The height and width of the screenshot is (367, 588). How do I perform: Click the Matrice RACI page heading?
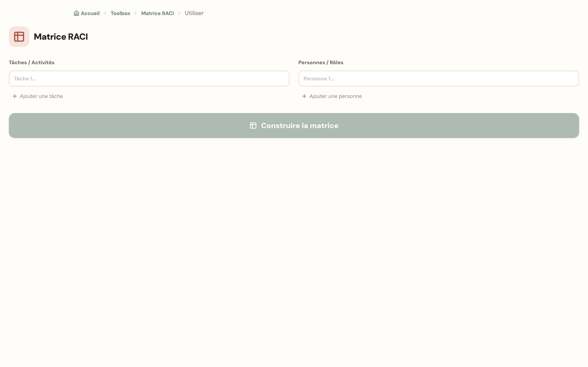[x=61, y=37]
